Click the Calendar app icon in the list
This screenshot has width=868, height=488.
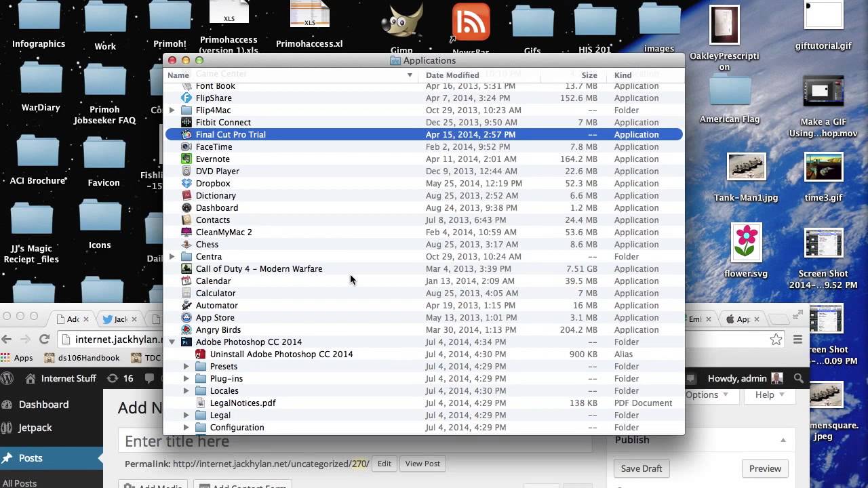[186, 281]
